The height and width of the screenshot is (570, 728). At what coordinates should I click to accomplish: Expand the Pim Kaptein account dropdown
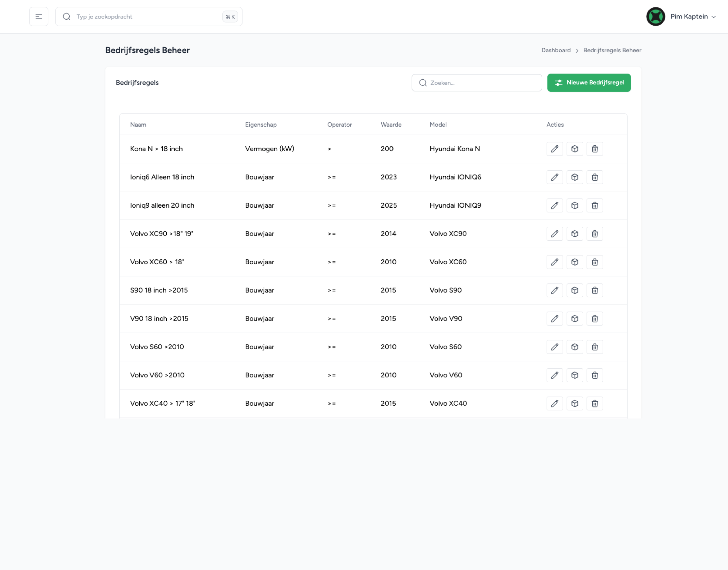click(x=693, y=17)
